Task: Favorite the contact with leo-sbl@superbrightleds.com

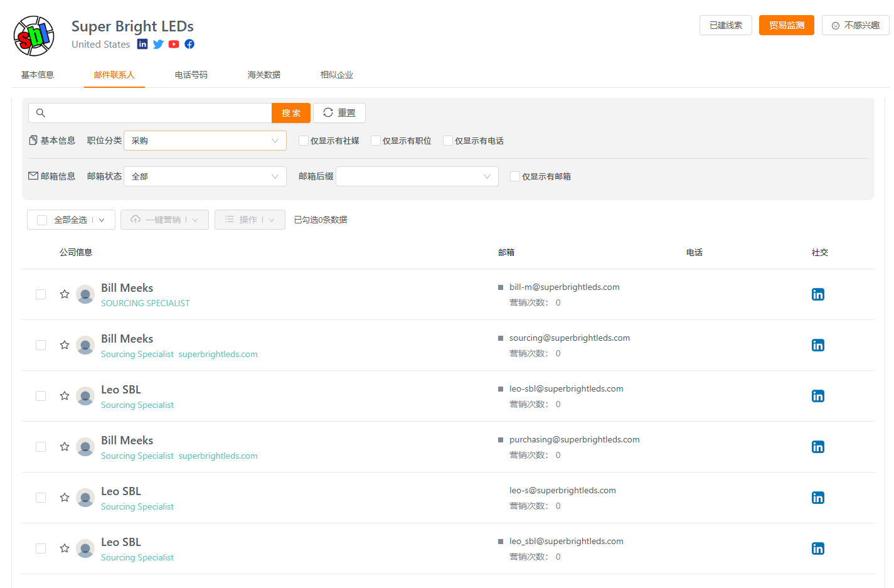Action: click(x=65, y=395)
